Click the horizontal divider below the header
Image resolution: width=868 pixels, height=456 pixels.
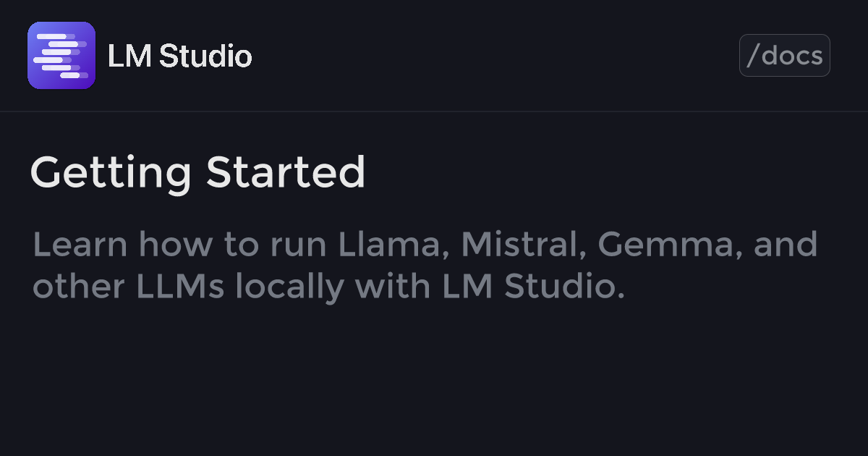tap(434, 111)
